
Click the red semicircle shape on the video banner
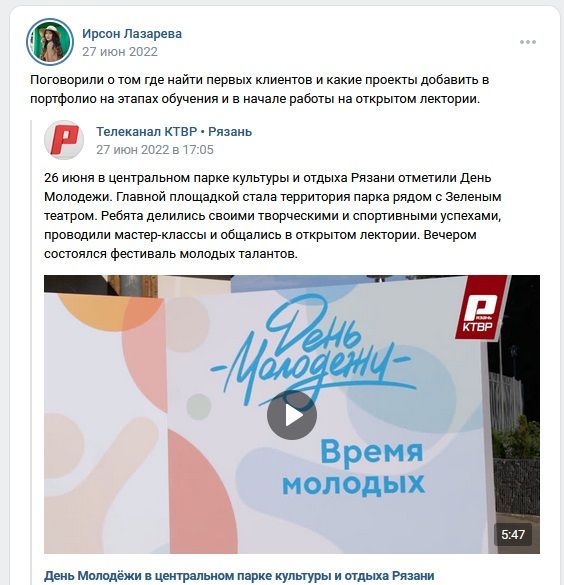point(201,491)
